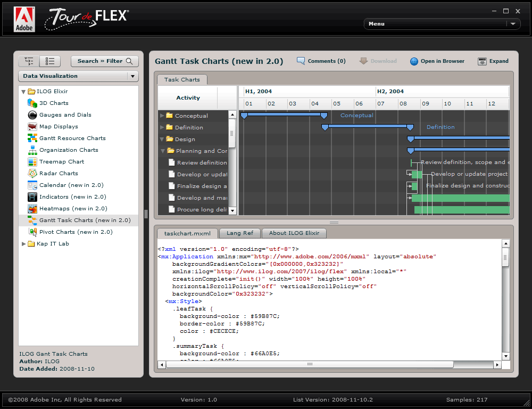Switch to list view mode
The height and width of the screenshot is (409, 532).
(50, 61)
